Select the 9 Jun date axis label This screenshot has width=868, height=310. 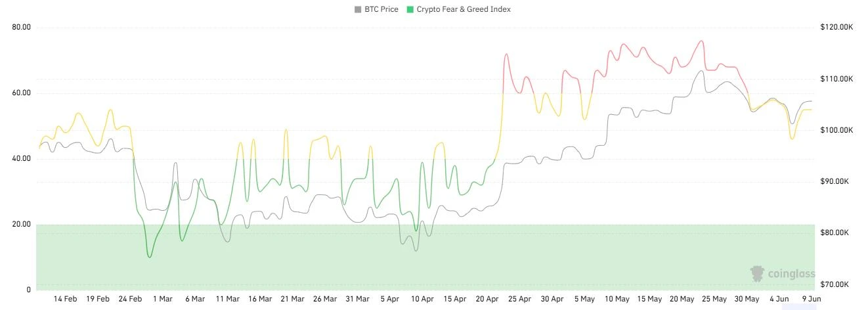[812, 299]
